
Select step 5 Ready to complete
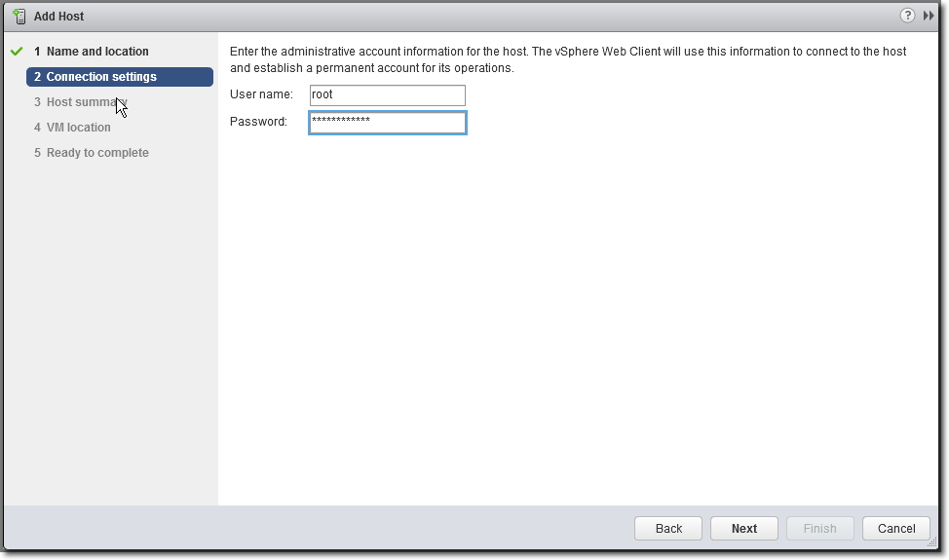coord(92,153)
